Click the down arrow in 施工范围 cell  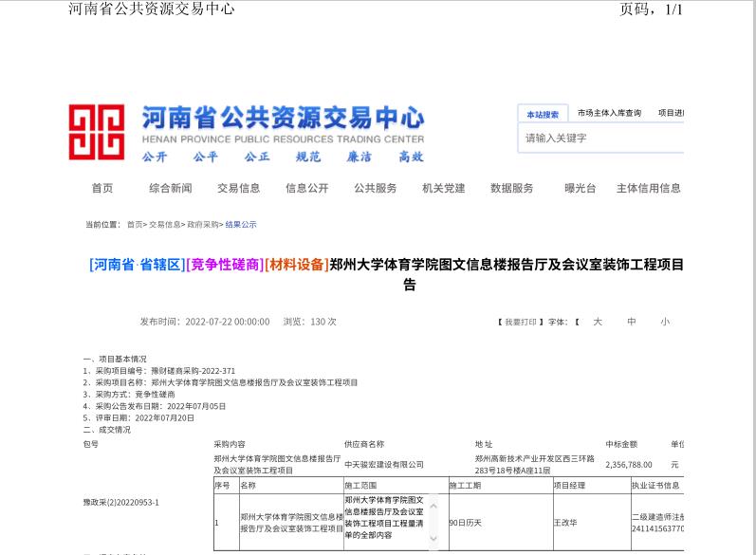click(433, 538)
